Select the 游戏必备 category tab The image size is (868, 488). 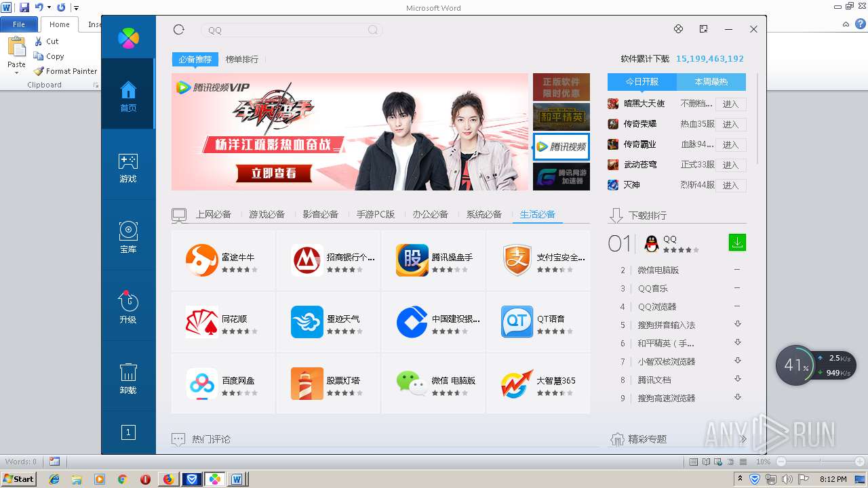(267, 214)
